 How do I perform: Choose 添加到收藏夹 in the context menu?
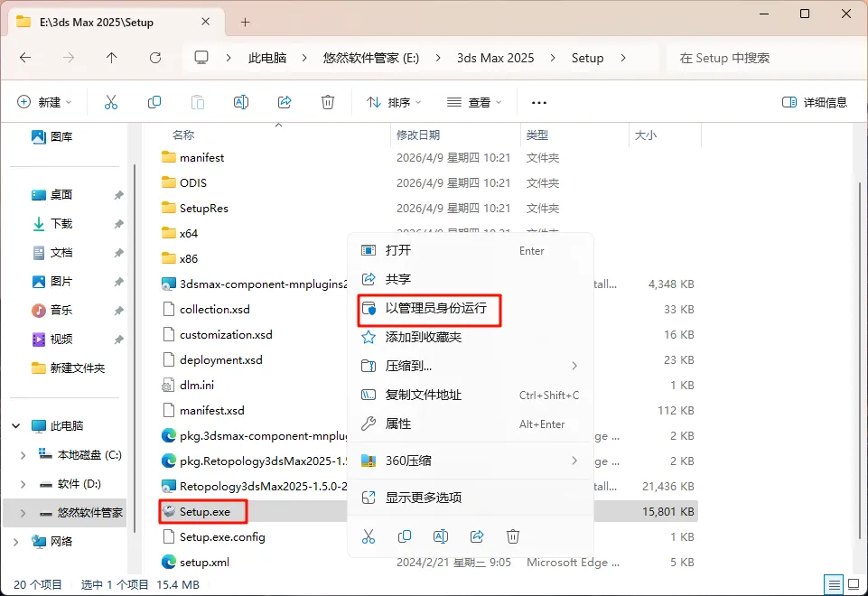point(470,337)
